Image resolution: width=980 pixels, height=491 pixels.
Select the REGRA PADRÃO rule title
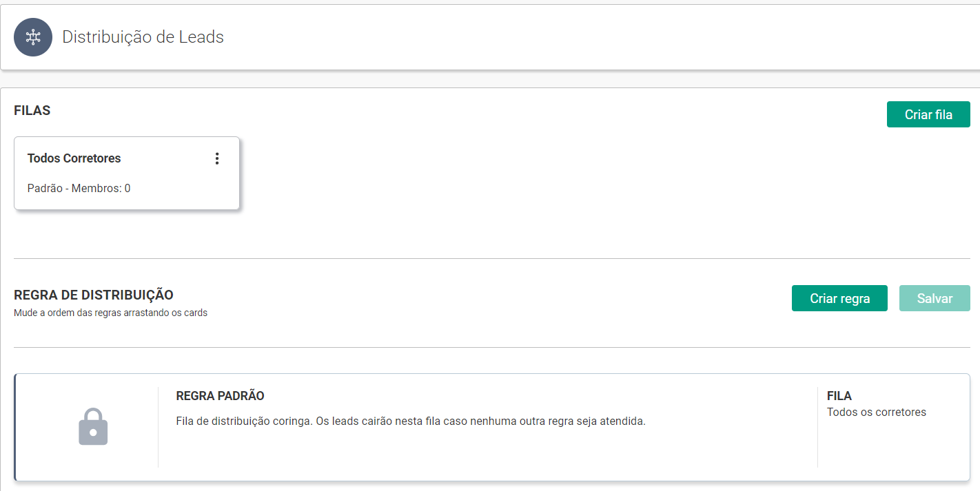pyautogui.click(x=220, y=396)
